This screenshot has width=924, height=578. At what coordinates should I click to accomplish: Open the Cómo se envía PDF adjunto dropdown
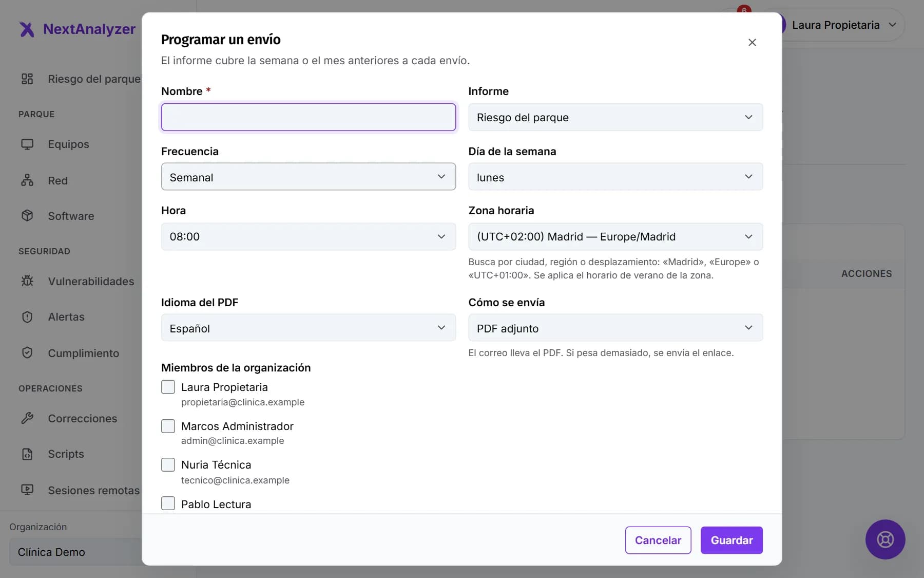pyautogui.click(x=615, y=328)
